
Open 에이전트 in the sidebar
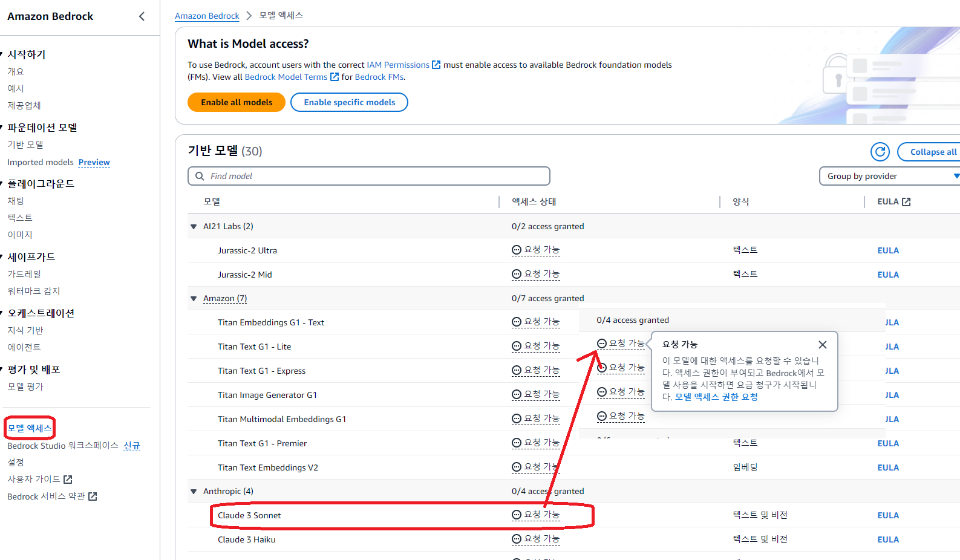[x=24, y=347]
